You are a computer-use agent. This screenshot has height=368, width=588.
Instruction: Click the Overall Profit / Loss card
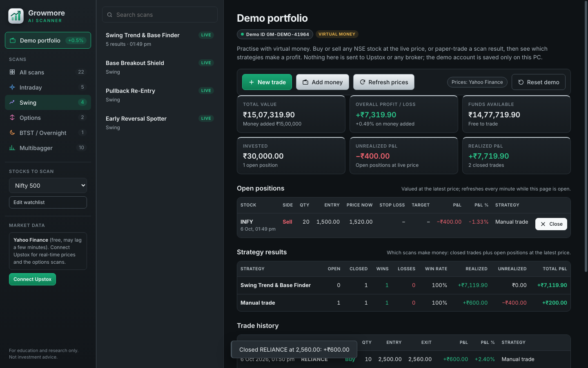404,114
